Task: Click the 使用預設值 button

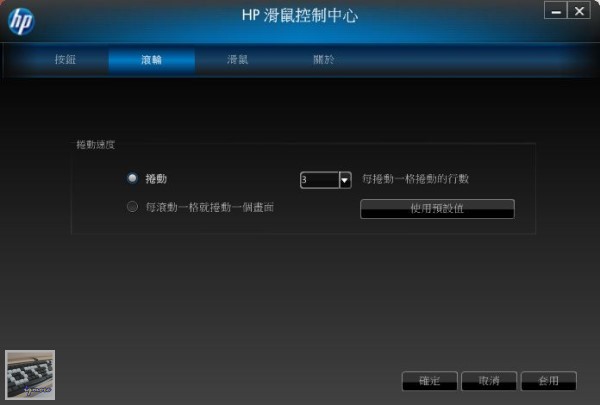Action: (x=437, y=209)
